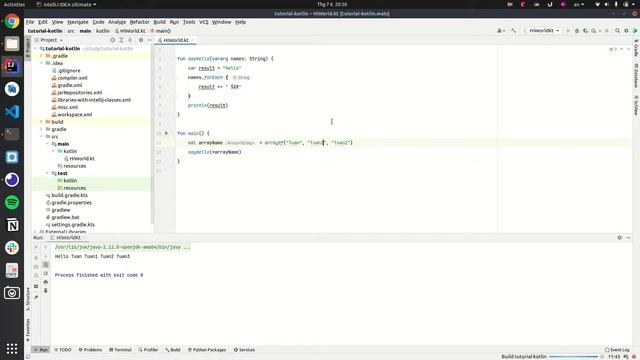Open the Python Packages tool window
This screenshot has width=640, height=360.
coord(207,350)
